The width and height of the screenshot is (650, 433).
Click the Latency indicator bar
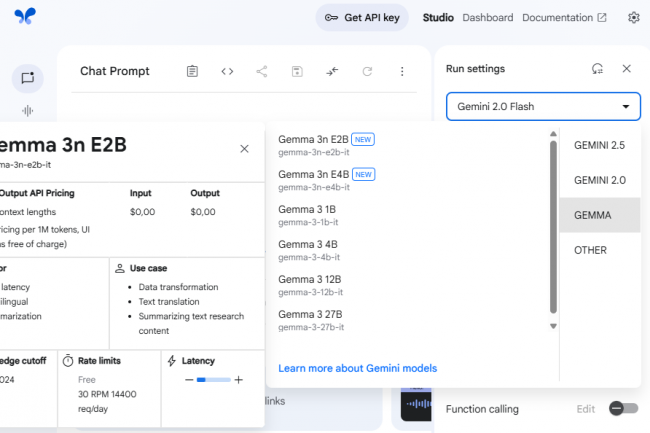(x=213, y=380)
